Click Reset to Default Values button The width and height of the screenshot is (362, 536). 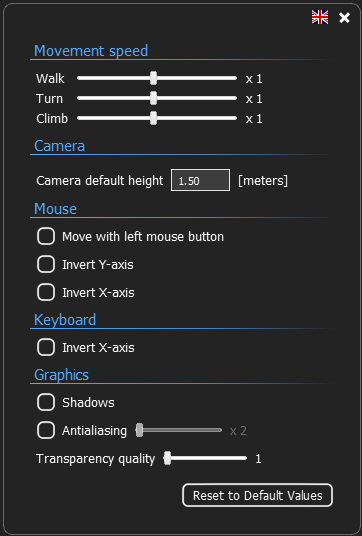[257, 495]
